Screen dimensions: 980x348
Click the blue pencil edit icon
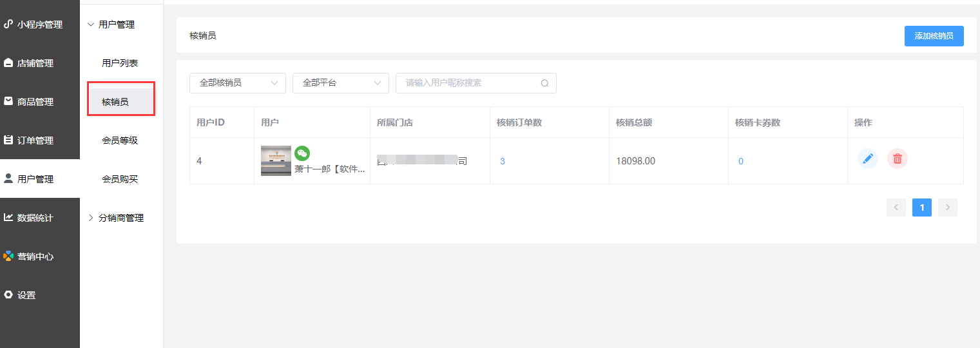click(x=867, y=159)
